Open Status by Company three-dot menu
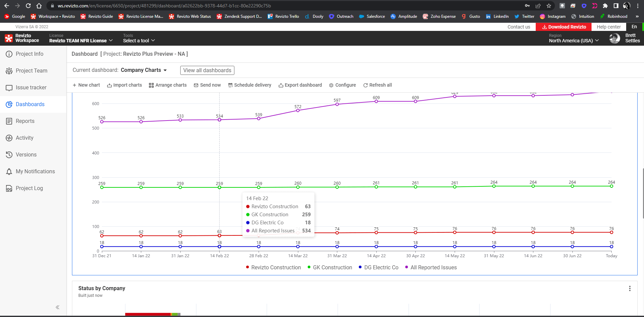Screen dimensions: 644x317 (630, 288)
